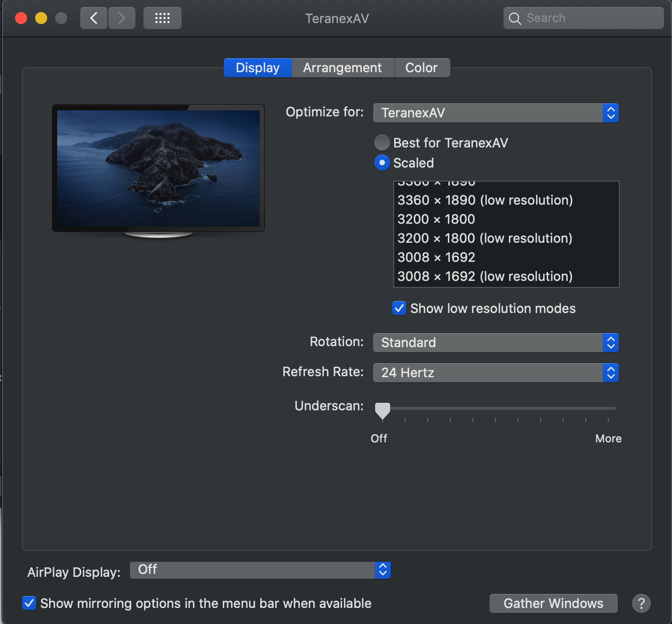
Task: Select the Best for TeranexAV radio option
Action: [x=382, y=142]
